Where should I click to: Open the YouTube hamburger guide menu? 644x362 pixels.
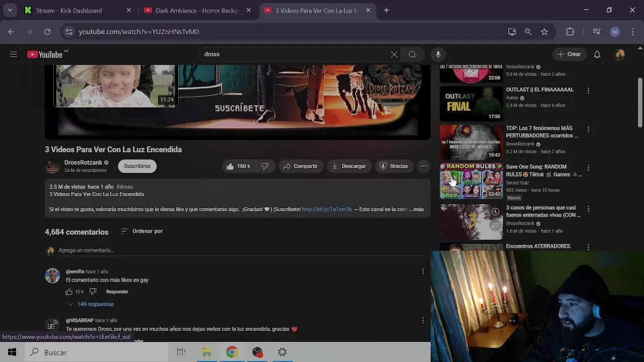point(14,54)
